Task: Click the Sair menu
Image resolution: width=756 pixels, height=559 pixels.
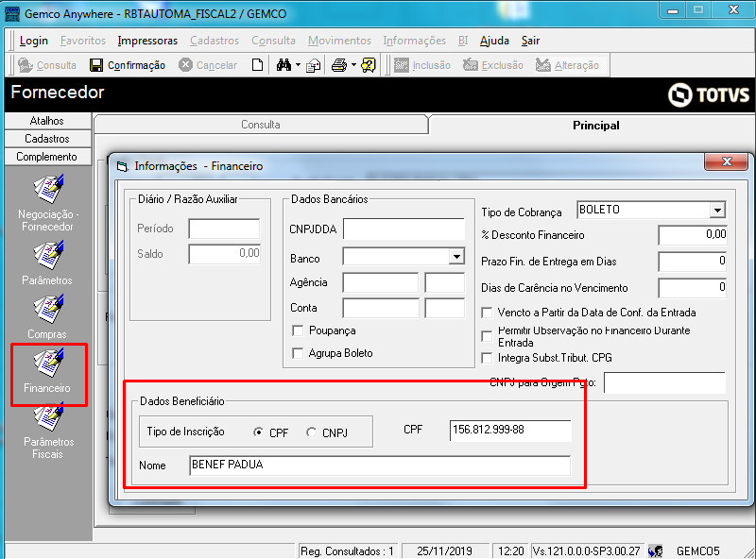Action: click(530, 41)
